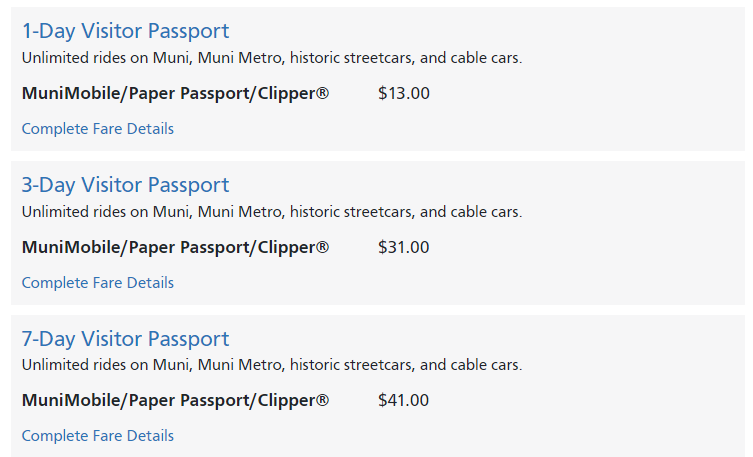View Complete Fare Details for 3-Day passport
Image resolution: width=753 pixels, height=457 pixels.
[x=97, y=283]
